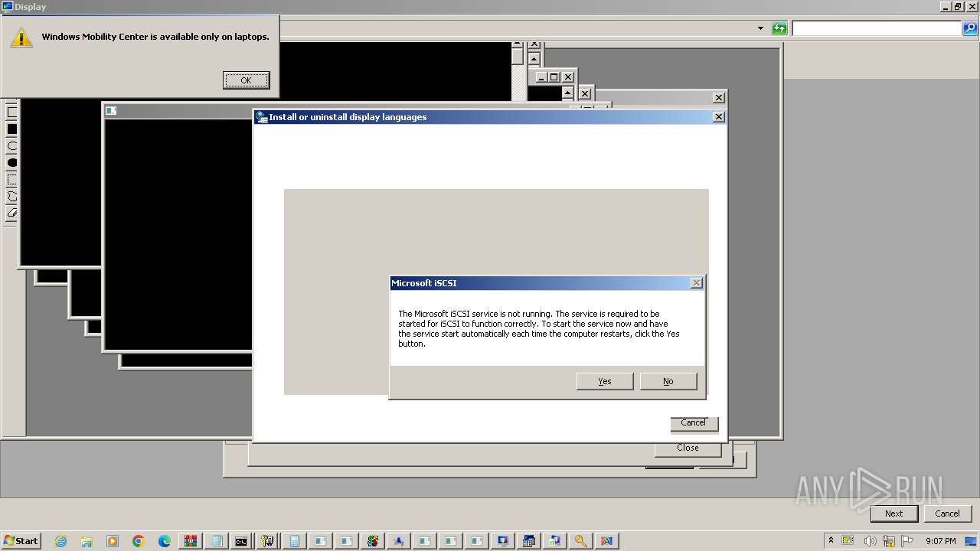Click No in the Microsoft iSCSI dialog

click(x=668, y=381)
